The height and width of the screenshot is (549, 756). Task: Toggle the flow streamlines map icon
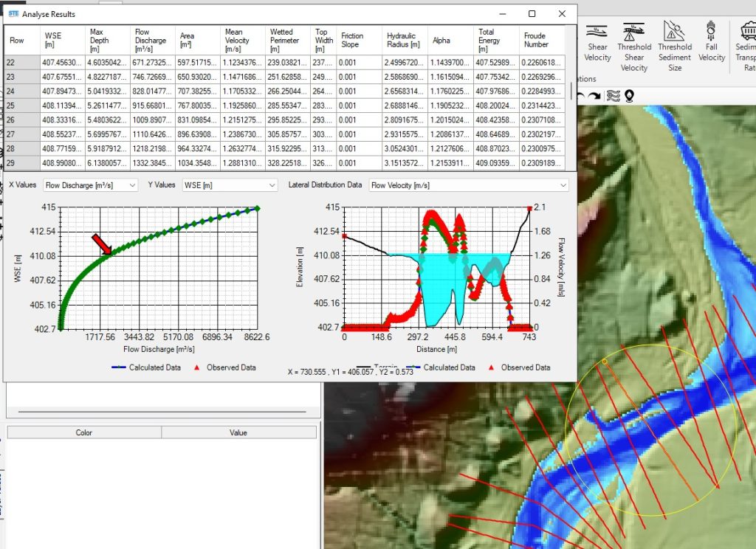coord(612,95)
